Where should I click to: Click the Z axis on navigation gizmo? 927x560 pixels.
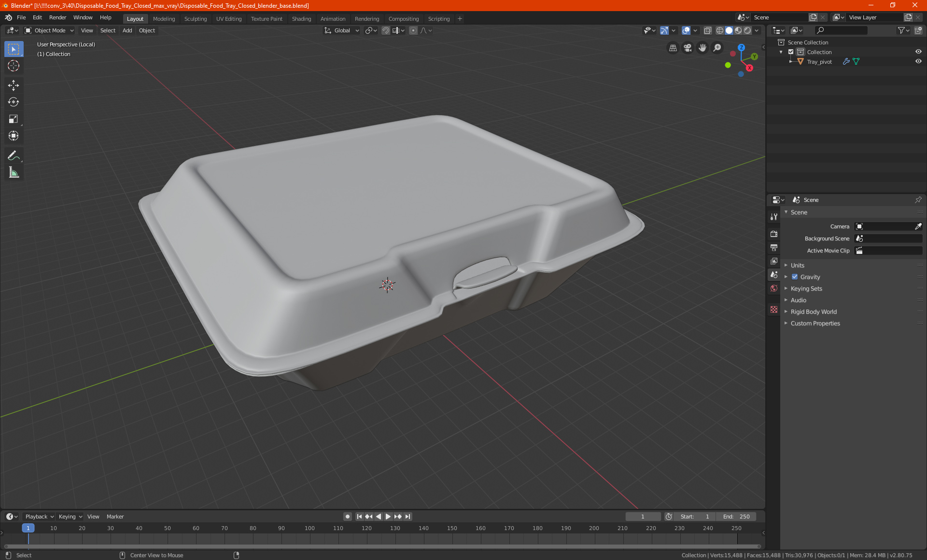[x=741, y=47]
